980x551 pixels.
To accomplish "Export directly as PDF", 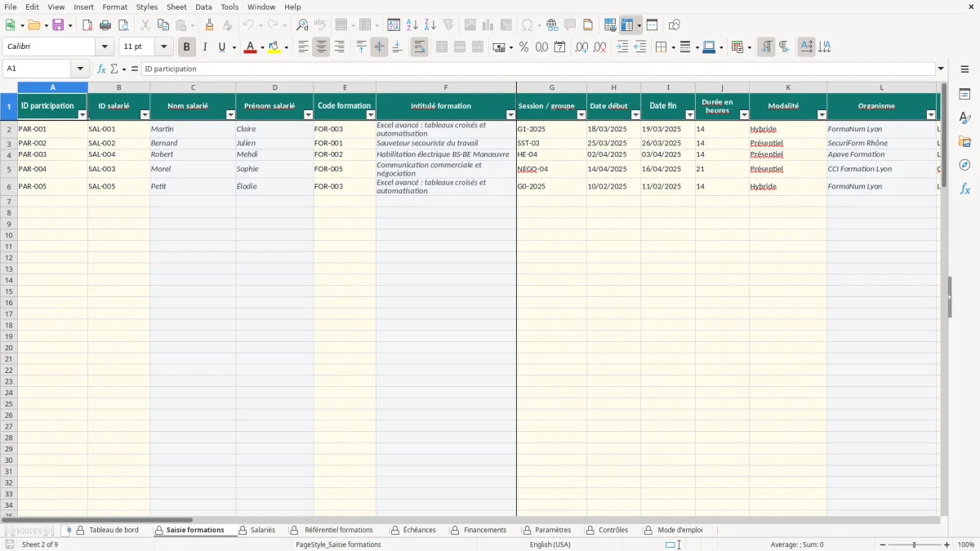I will click(87, 25).
